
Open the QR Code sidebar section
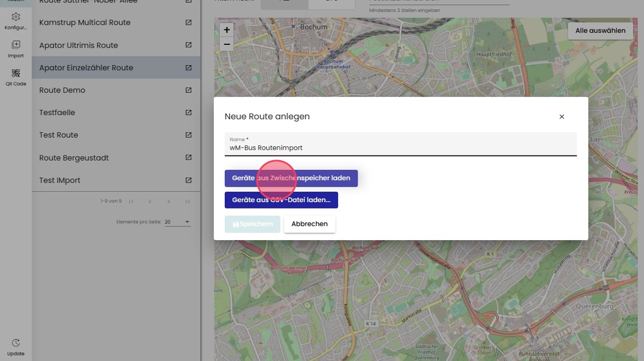(16, 77)
